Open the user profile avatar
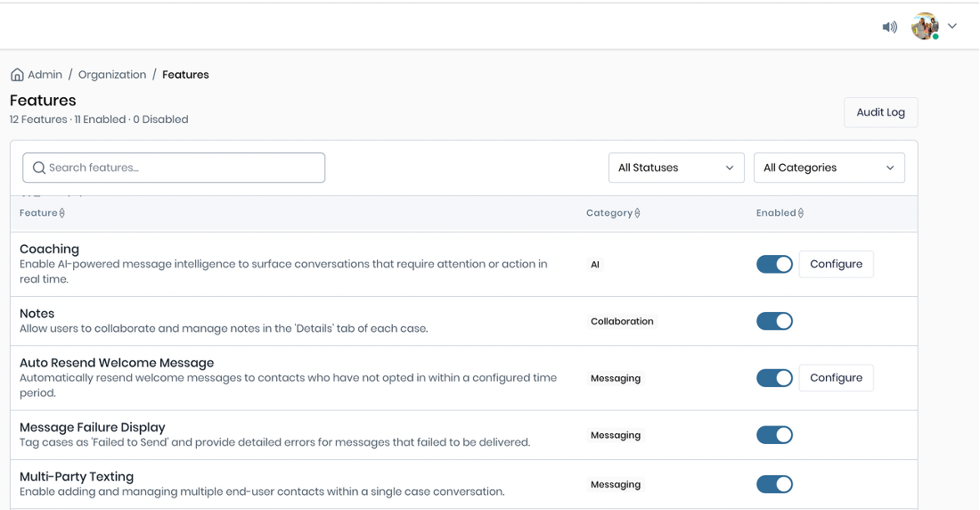This screenshot has height=510, width=980. (925, 27)
